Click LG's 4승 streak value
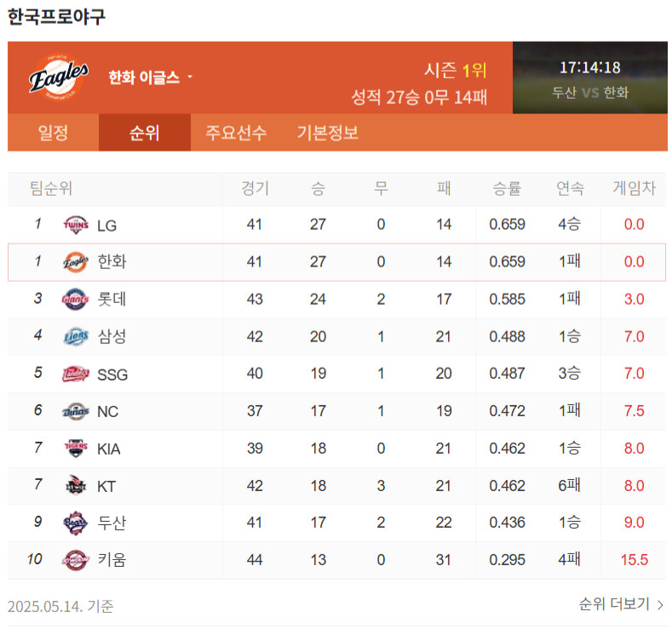The width and height of the screenshot is (672, 629). click(x=570, y=224)
